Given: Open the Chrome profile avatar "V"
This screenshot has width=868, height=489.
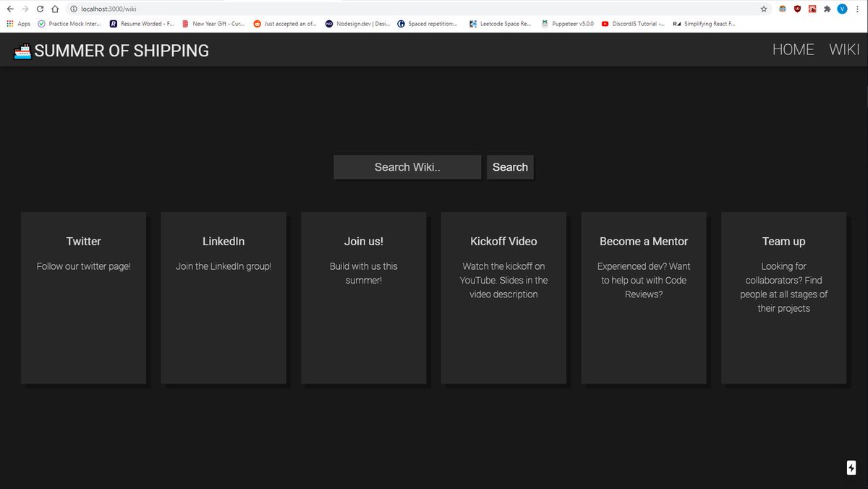Looking at the screenshot, I should point(842,9).
